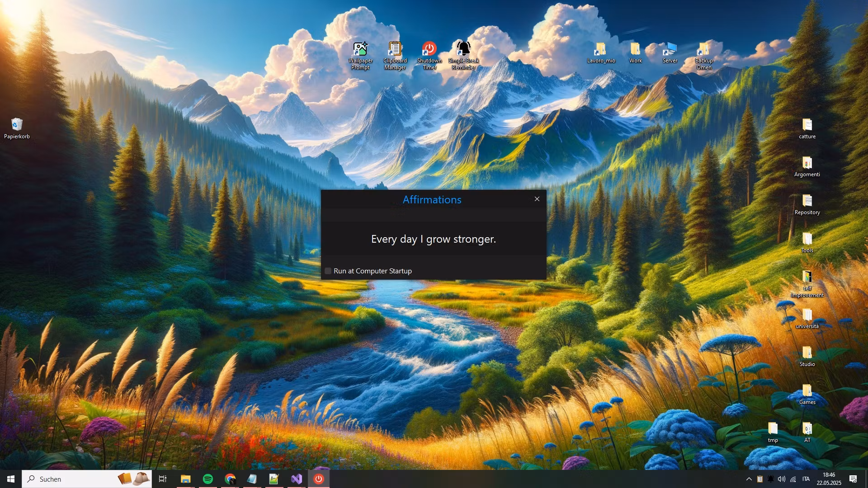Show hidden tray icons chevron
The height and width of the screenshot is (488, 868).
click(749, 479)
